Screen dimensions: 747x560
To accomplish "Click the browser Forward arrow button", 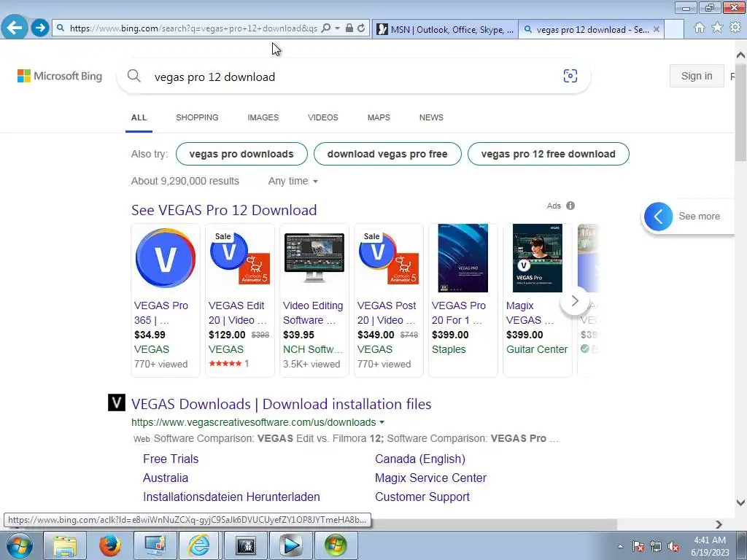I will click(x=41, y=28).
